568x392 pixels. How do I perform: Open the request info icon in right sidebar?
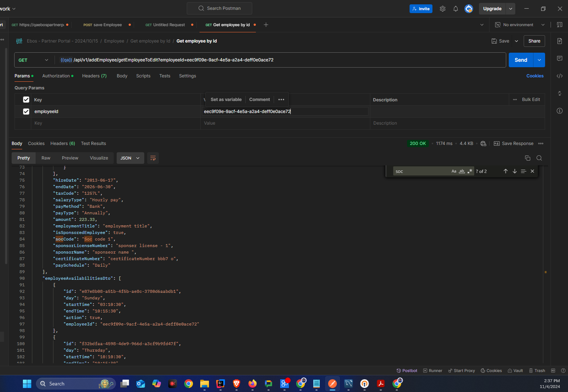tap(560, 111)
